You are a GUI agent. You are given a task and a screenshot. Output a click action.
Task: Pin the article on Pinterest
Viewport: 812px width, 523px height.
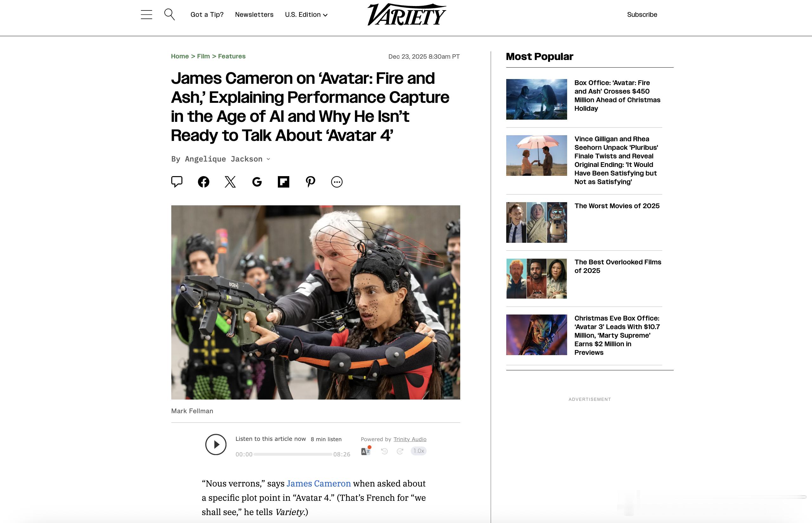pos(310,182)
